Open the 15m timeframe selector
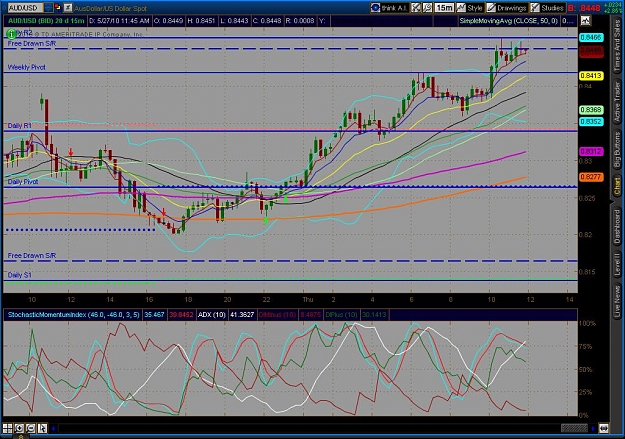 tap(444, 8)
